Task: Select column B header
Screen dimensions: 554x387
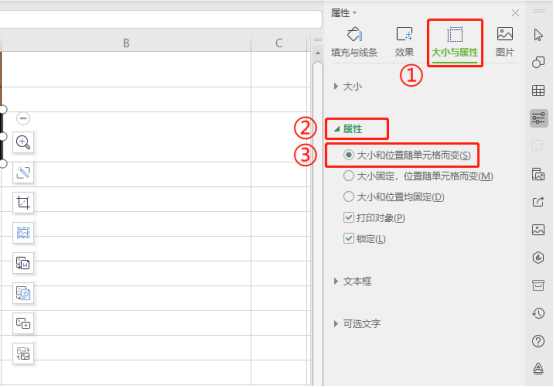Action: (126, 43)
